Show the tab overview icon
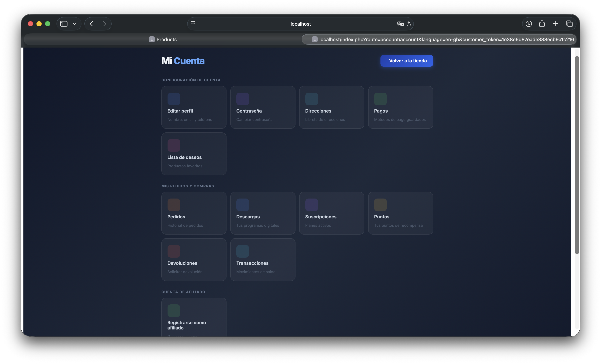 click(569, 24)
